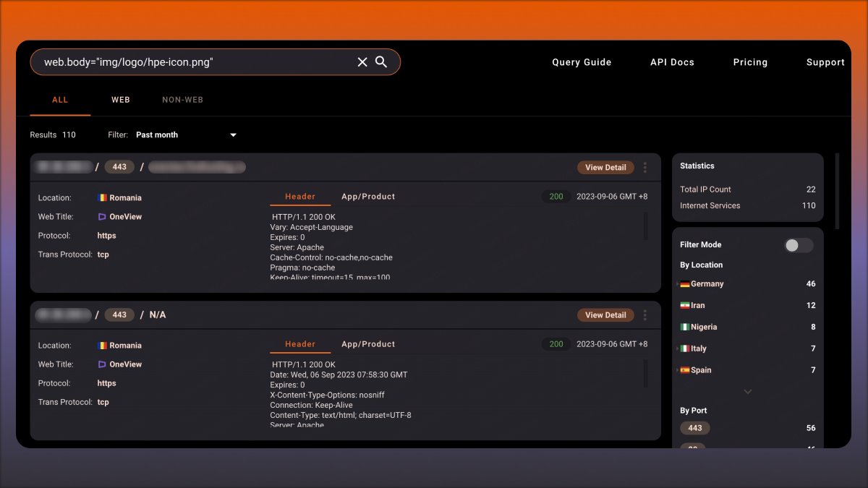
Task: Switch to the ALL tab
Action: pos(60,100)
